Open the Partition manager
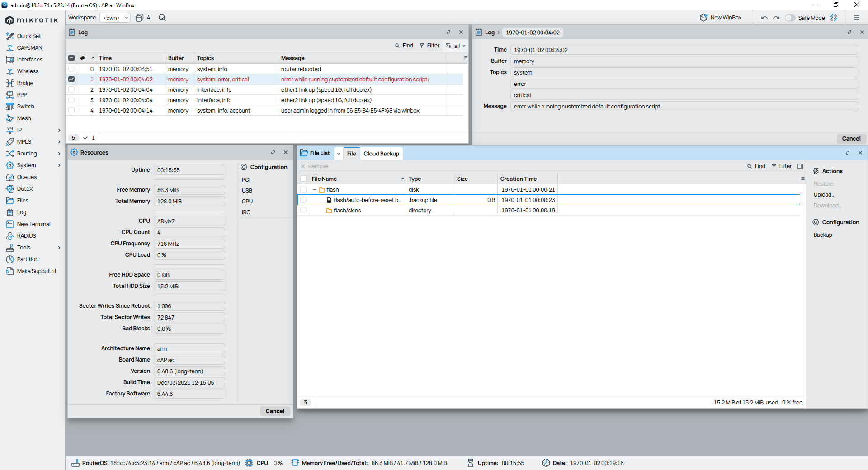 [27, 259]
